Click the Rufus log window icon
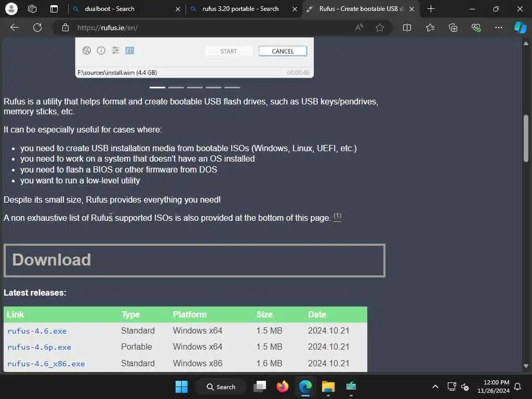Screen dimensions: 532x399 click(129, 50)
